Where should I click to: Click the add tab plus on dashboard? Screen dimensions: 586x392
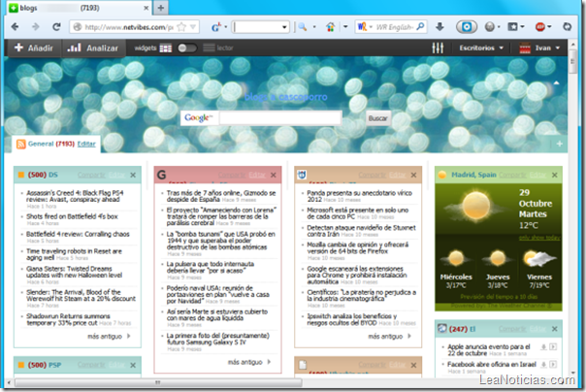point(560,144)
